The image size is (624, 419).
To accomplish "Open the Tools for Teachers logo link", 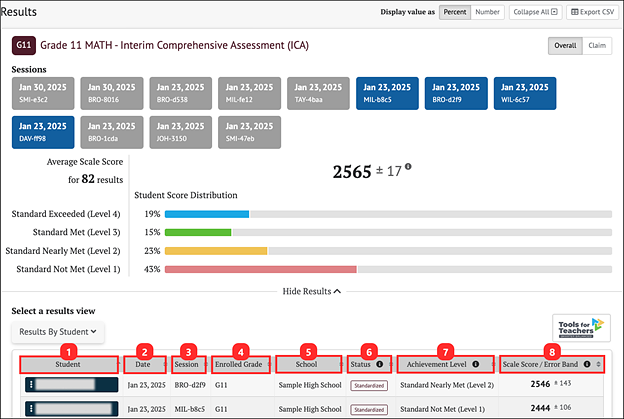I will tap(581, 329).
